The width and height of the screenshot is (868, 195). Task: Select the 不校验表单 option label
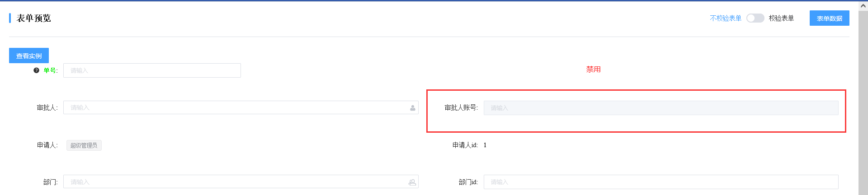(726, 18)
